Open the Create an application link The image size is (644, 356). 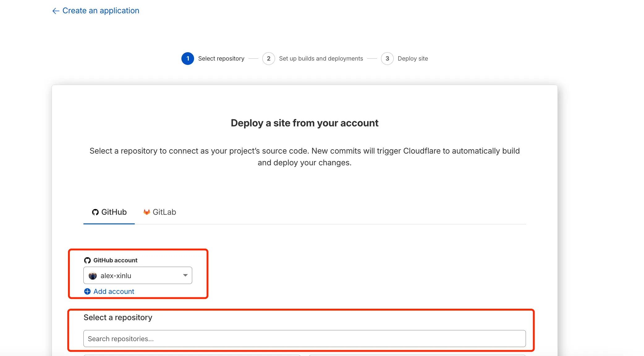click(x=101, y=11)
